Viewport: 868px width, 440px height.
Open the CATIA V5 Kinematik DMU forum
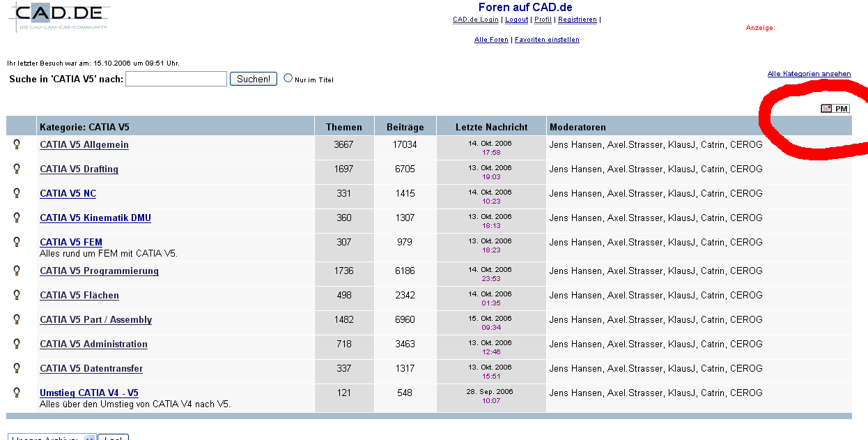95,218
